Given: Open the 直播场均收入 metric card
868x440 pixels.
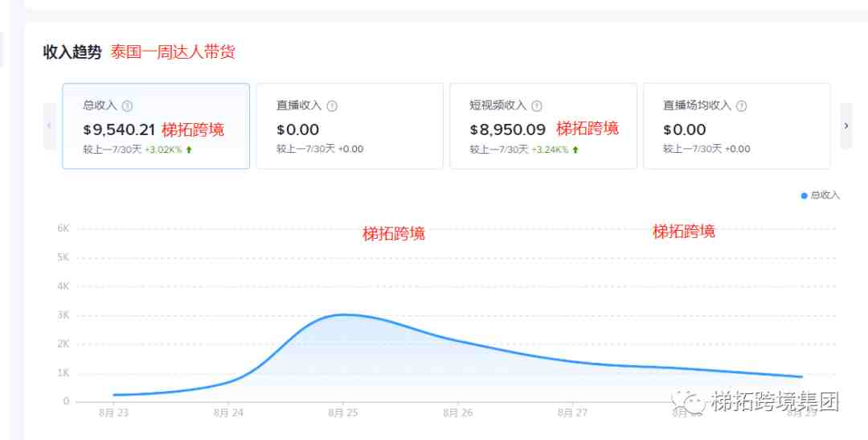Looking at the screenshot, I should [x=736, y=126].
